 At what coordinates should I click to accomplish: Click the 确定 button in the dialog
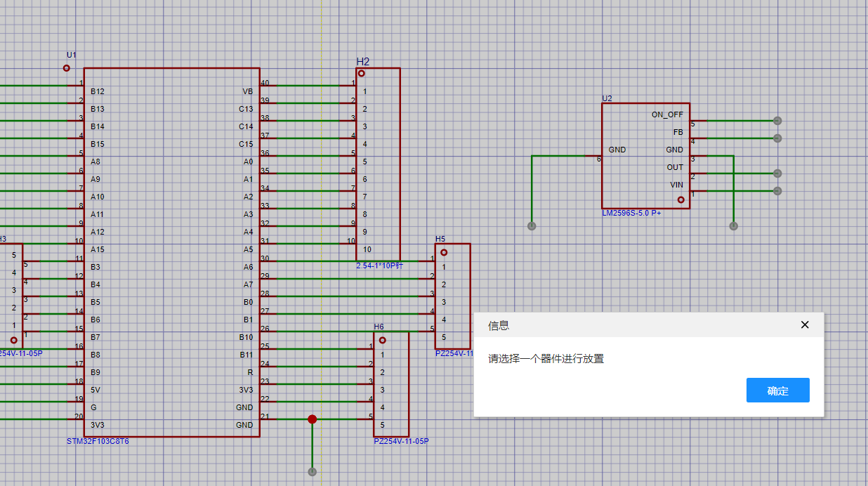tap(777, 390)
